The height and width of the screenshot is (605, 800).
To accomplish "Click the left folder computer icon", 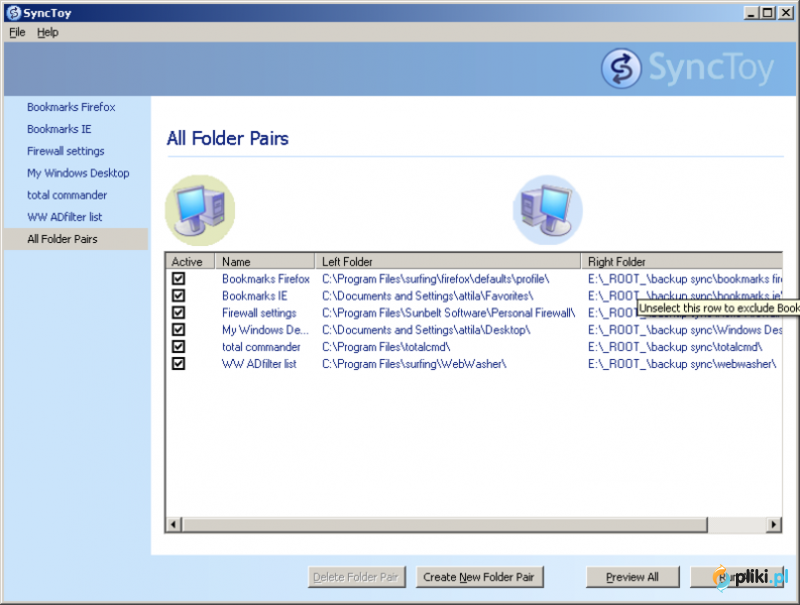I will coord(200,210).
